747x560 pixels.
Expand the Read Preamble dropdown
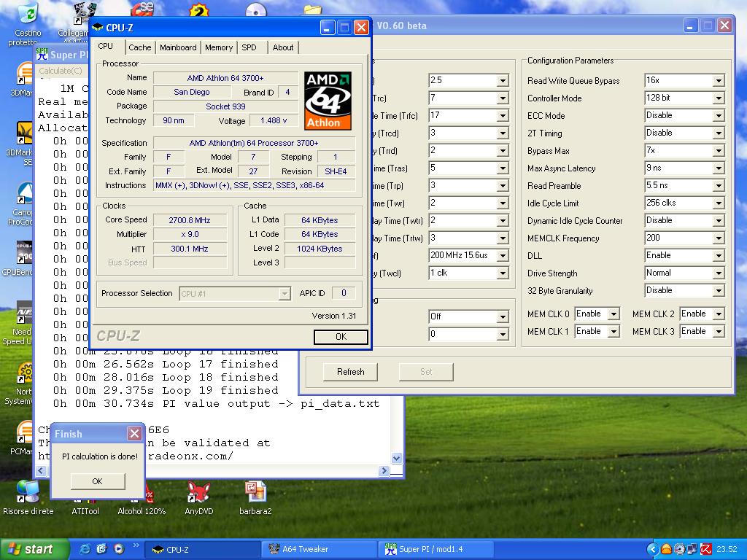coord(719,186)
